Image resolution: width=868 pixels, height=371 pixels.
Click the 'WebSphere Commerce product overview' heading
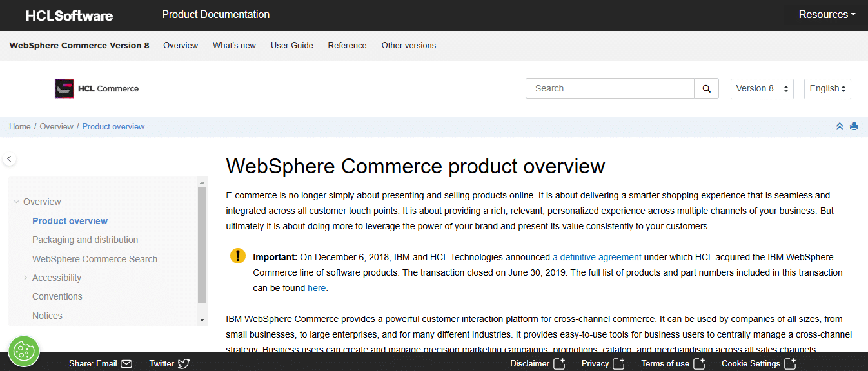pyautogui.click(x=415, y=166)
